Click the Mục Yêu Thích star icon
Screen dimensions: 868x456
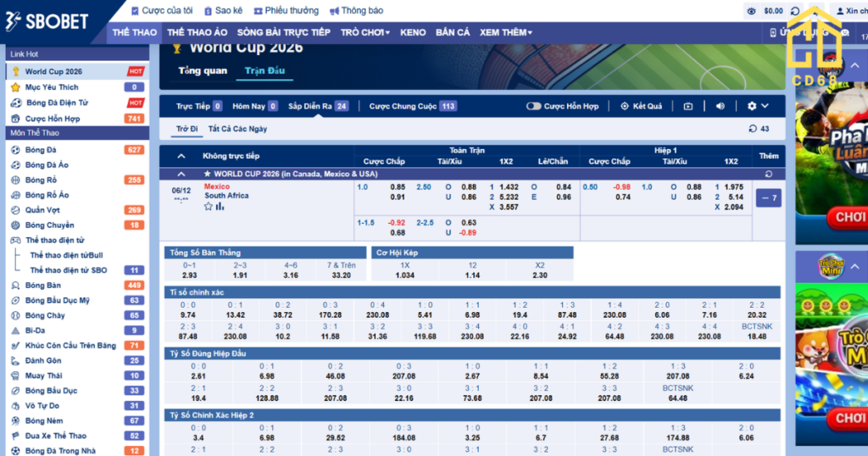coord(15,87)
